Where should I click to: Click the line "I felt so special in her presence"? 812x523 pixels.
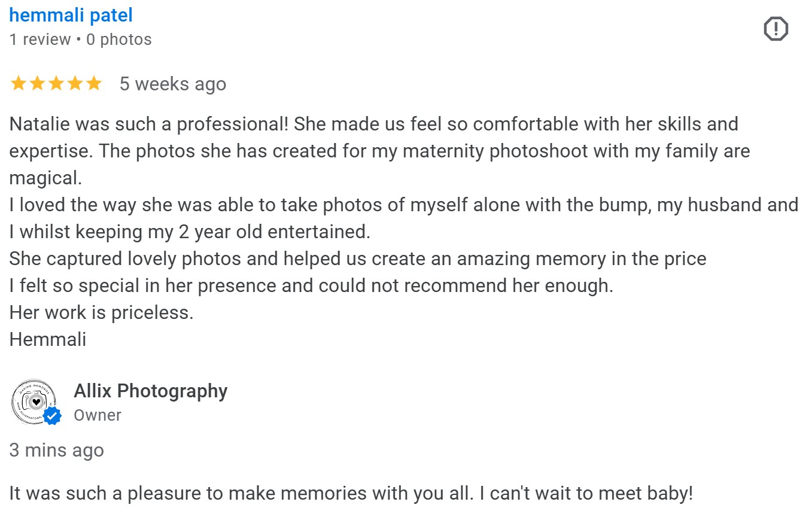(x=311, y=285)
